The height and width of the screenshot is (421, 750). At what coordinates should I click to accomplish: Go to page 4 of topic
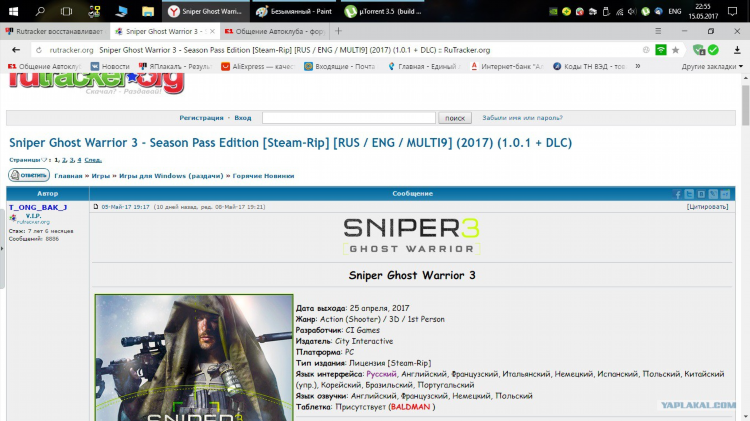coord(79,160)
